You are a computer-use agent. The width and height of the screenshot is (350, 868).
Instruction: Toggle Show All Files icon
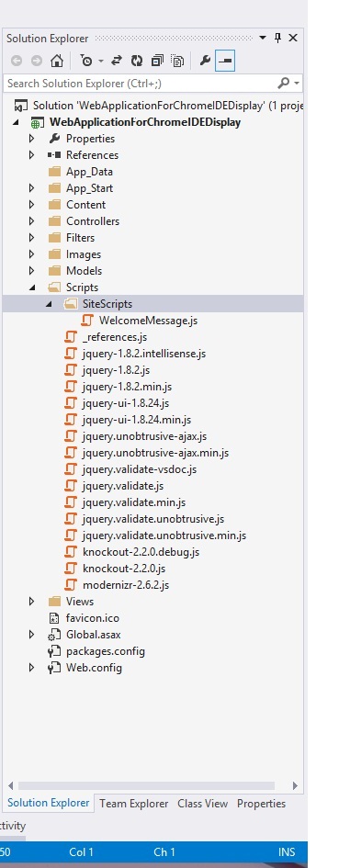click(177, 61)
